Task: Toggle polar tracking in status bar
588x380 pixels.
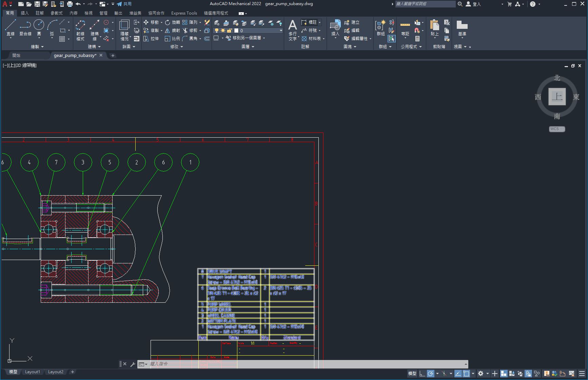Action: [430, 374]
